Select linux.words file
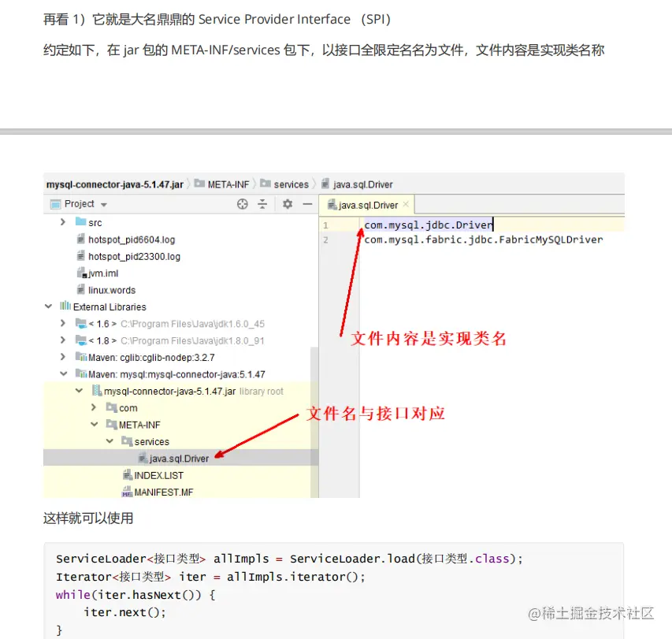Image resolution: width=672 pixels, height=639 pixels. [112, 290]
